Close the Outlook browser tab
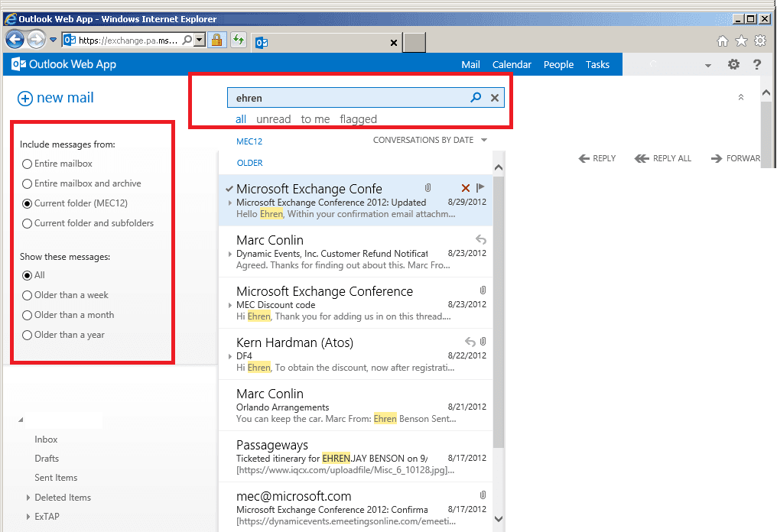Viewport: 777px width, 532px height. (x=393, y=43)
